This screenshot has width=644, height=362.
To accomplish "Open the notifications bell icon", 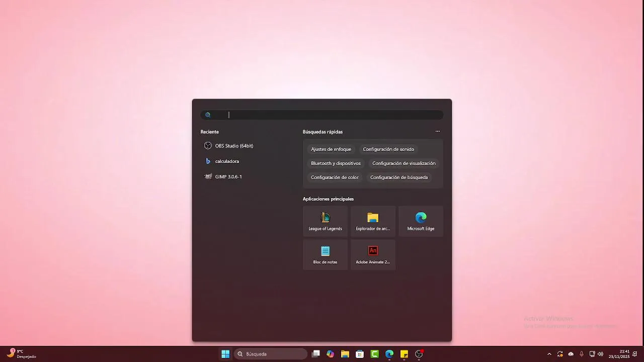I will point(635,354).
